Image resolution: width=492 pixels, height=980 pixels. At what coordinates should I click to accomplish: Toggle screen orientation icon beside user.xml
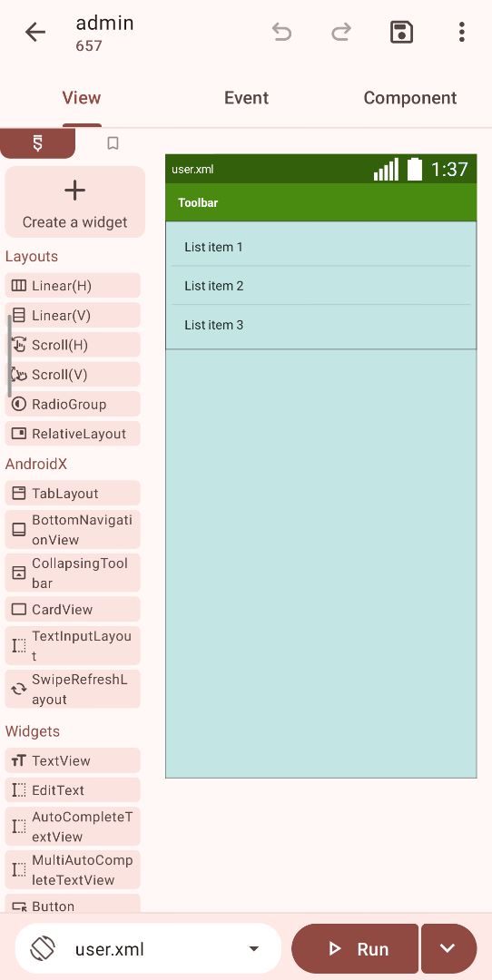coord(43,949)
